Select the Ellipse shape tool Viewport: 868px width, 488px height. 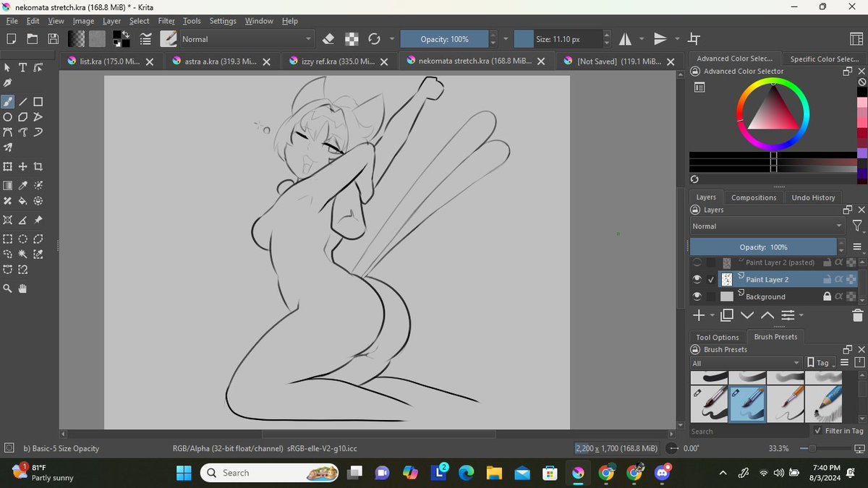[8, 117]
